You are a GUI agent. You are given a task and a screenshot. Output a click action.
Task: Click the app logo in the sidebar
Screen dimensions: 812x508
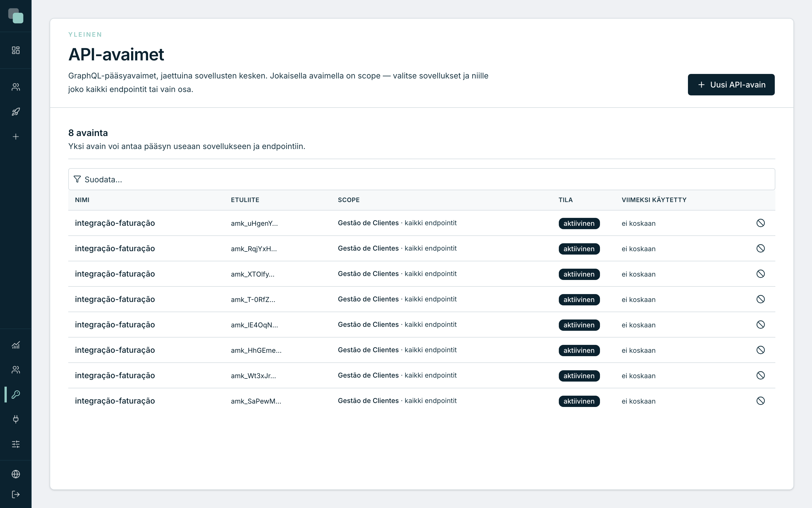pyautogui.click(x=16, y=16)
